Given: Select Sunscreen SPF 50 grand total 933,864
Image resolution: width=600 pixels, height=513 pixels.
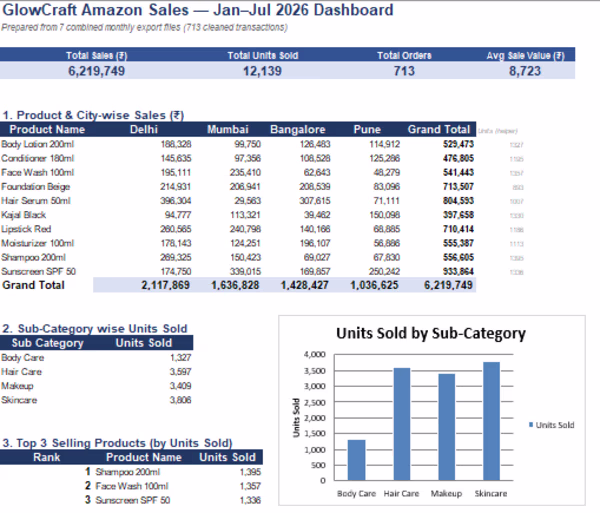Looking at the screenshot, I should pos(458,271).
